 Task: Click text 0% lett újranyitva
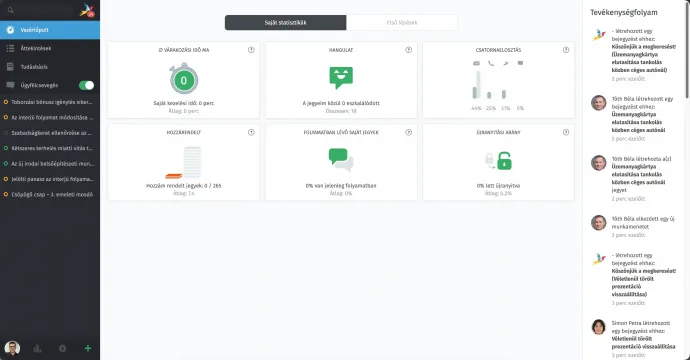[x=498, y=186]
